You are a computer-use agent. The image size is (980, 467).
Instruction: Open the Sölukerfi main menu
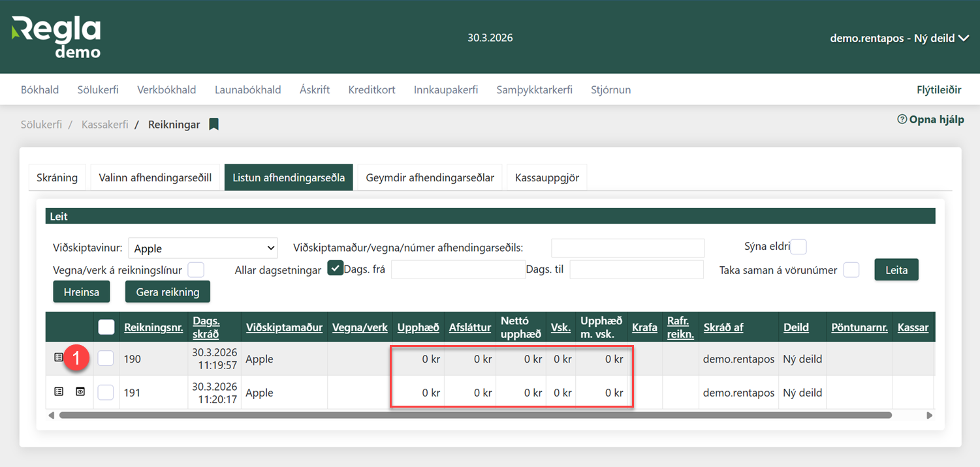point(98,90)
